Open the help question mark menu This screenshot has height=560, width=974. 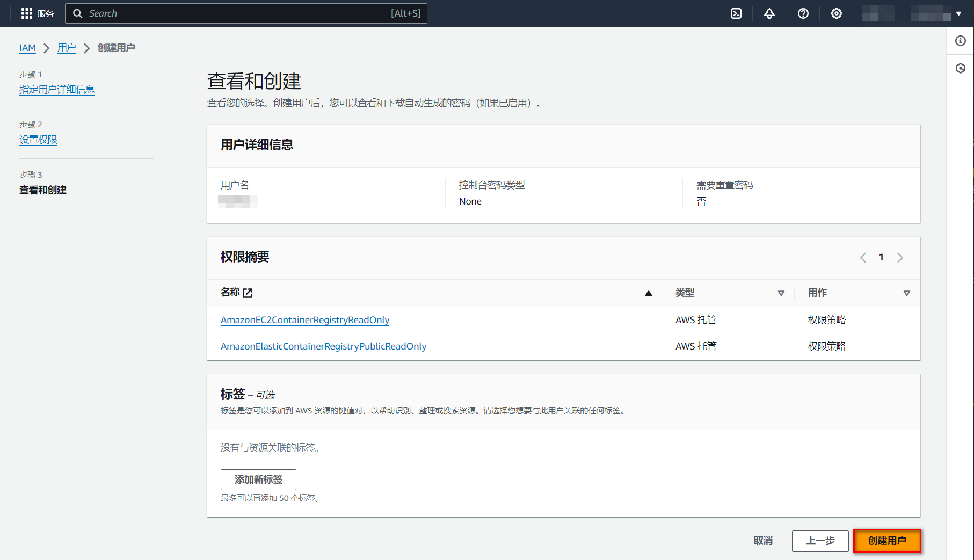[x=803, y=13]
